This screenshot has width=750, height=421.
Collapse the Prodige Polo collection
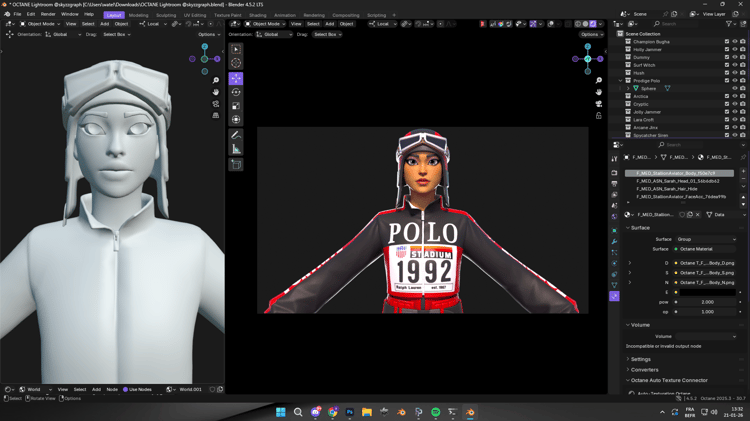tap(620, 81)
